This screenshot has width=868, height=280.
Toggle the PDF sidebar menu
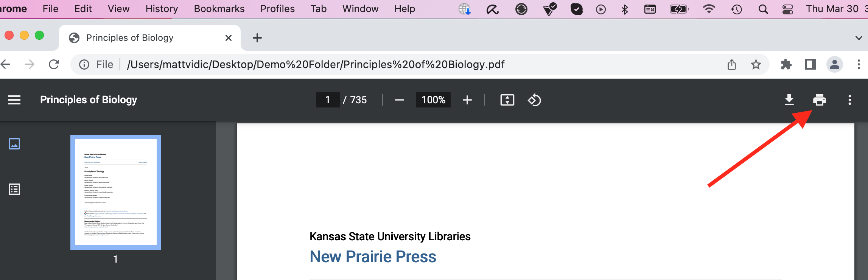[x=14, y=100]
